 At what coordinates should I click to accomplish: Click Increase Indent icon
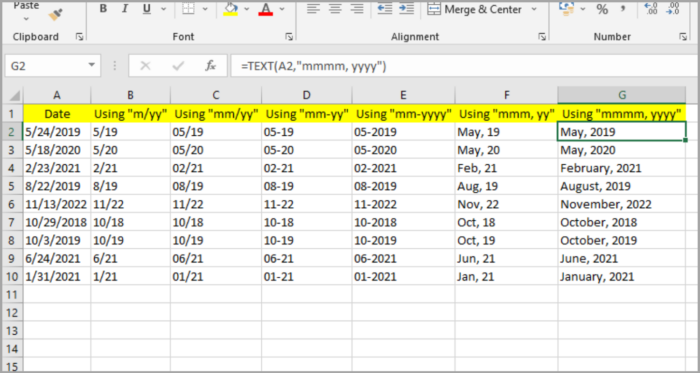click(406, 8)
